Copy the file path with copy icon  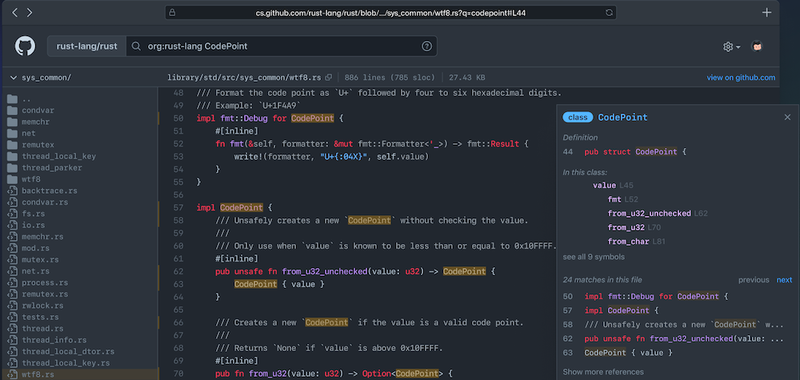pos(329,78)
